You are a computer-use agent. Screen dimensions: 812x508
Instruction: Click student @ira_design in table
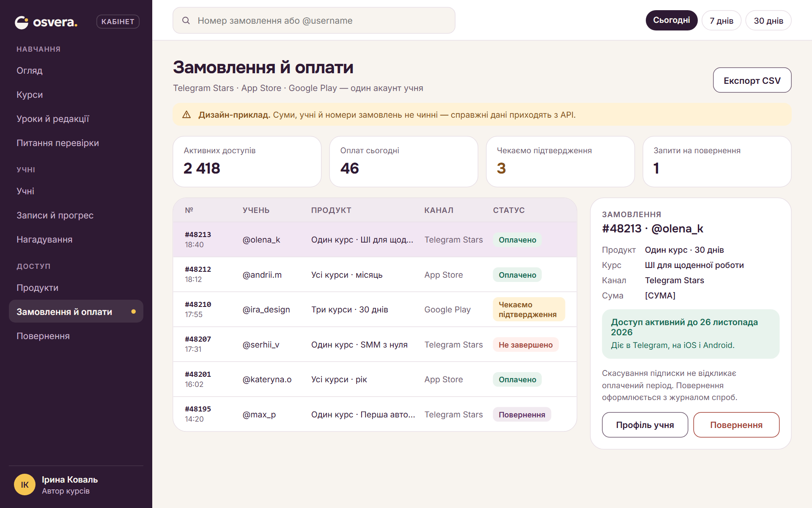click(266, 309)
